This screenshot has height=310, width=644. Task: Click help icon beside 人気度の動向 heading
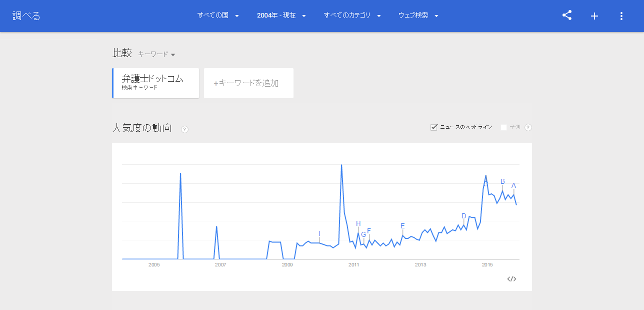pos(184,130)
